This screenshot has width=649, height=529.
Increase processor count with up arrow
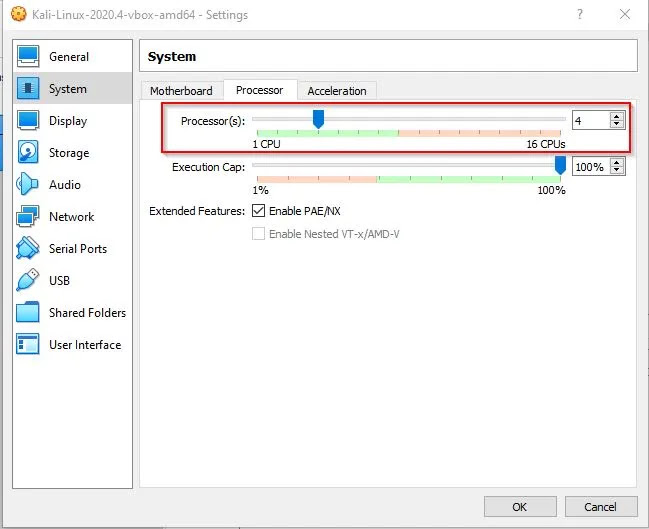click(x=617, y=116)
